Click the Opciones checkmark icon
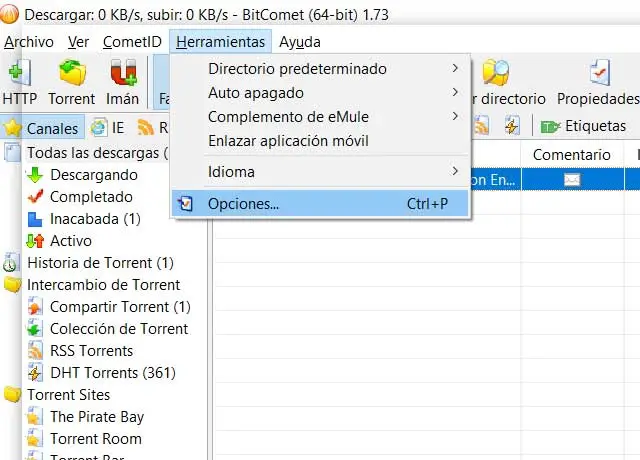The height and width of the screenshot is (460, 640). point(186,203)
